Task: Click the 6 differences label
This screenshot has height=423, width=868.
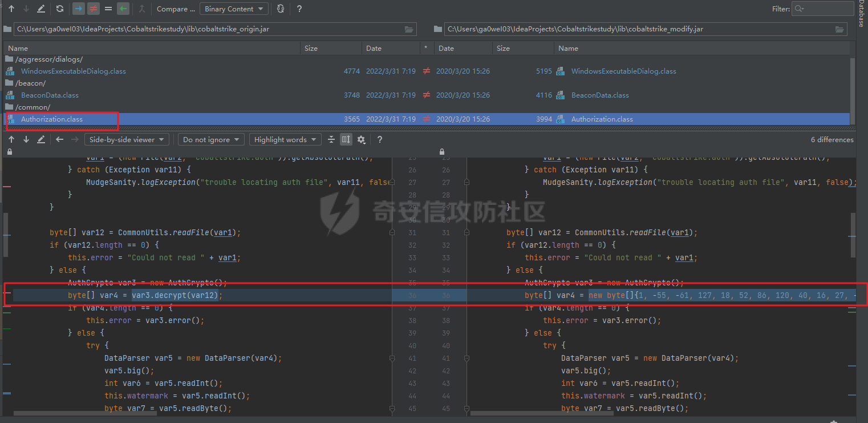Action: coord(832,139)
